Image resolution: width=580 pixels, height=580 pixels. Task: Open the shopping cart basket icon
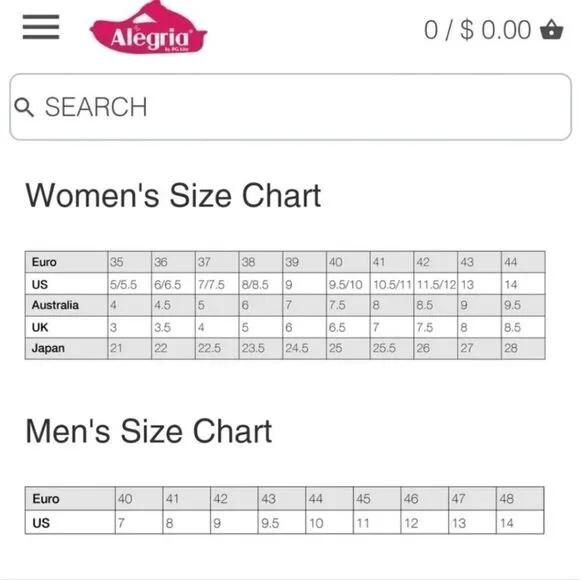coord(552,29)
